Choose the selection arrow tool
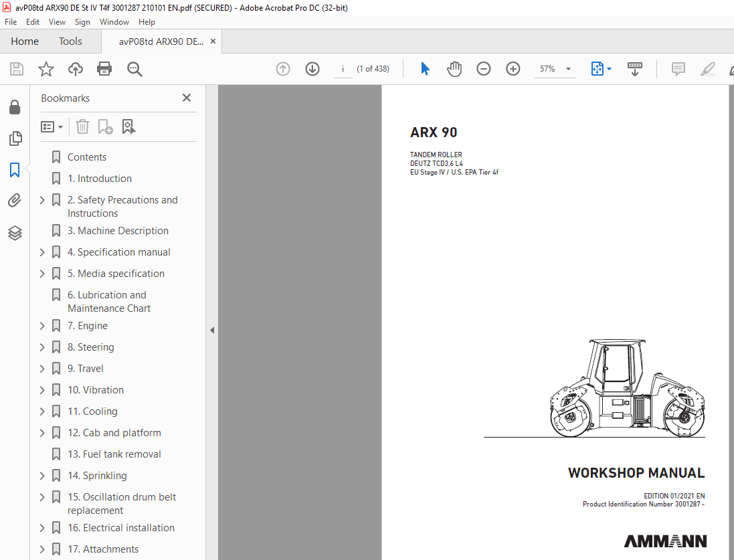 pos(425,69)
